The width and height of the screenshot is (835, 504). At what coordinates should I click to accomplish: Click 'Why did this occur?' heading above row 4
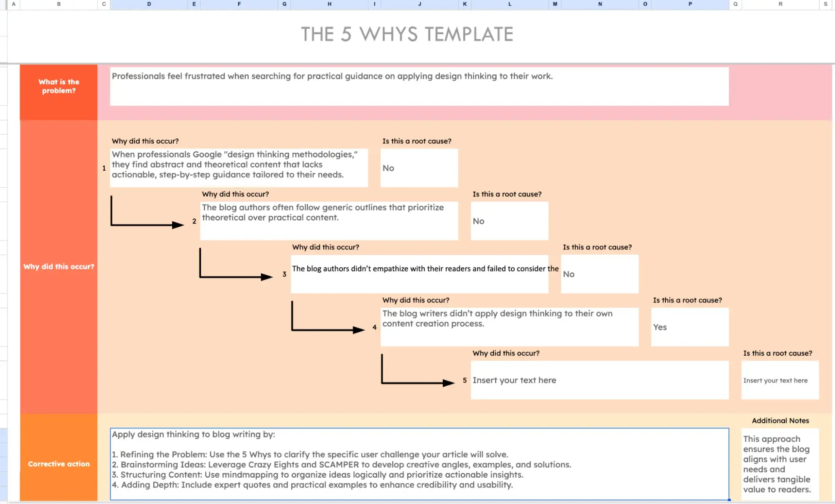(416, 300)
